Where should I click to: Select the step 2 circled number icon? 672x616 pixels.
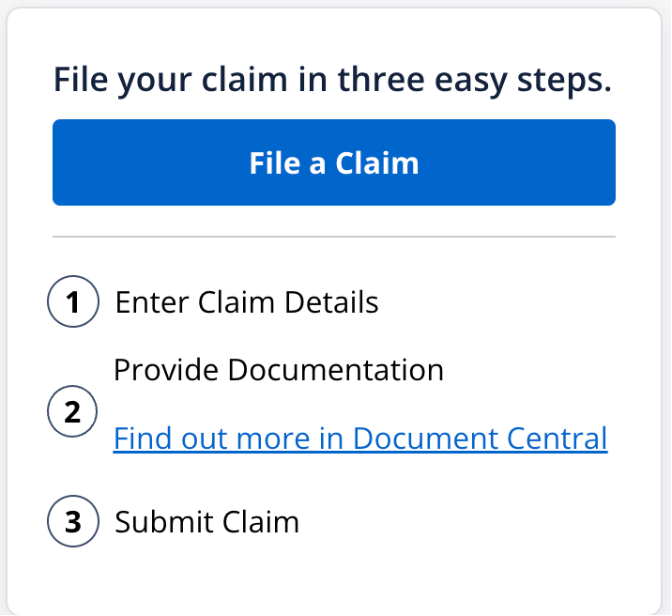pos(72,412)
